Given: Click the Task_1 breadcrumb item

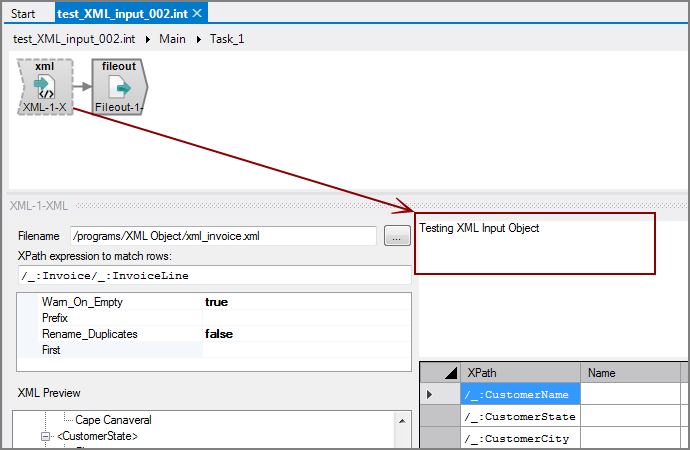Looking at the screenshot, I should pyautogui.click(x=226, y=39).
